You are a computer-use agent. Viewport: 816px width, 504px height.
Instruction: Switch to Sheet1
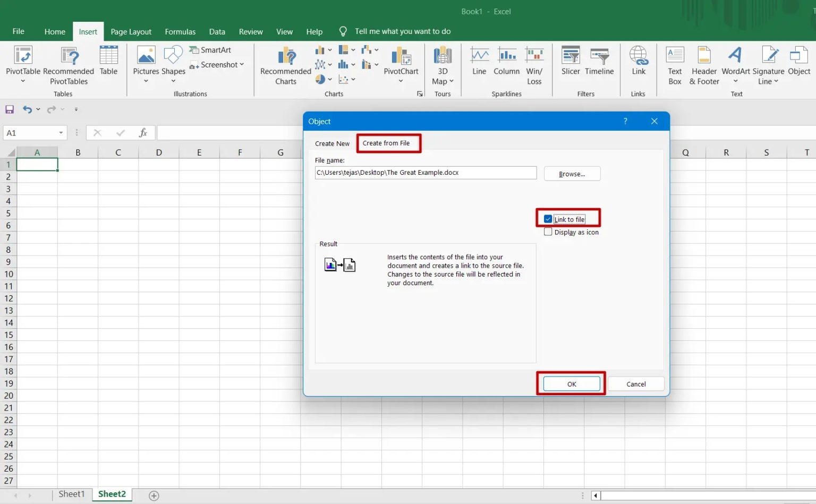point(72,494)
